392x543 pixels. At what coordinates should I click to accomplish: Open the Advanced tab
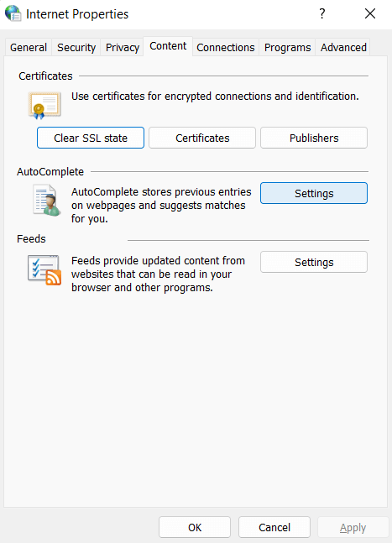343,48
